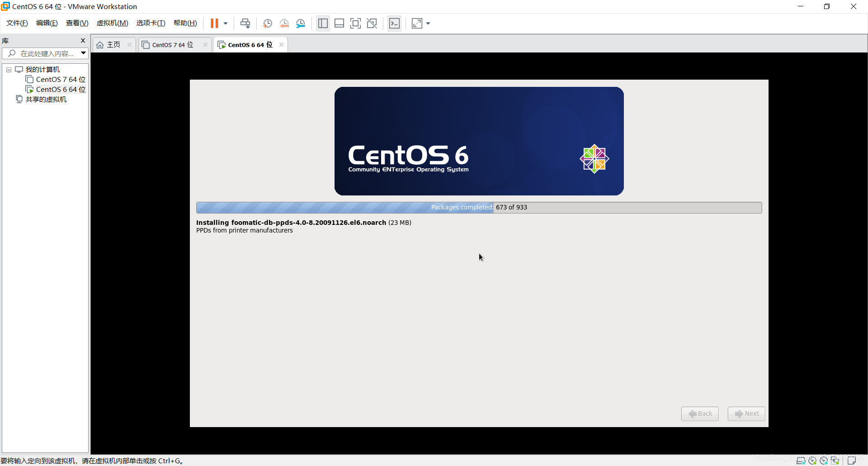
Task: Click the PPDs from printer manufacturers text
Action: pos(244,230)
